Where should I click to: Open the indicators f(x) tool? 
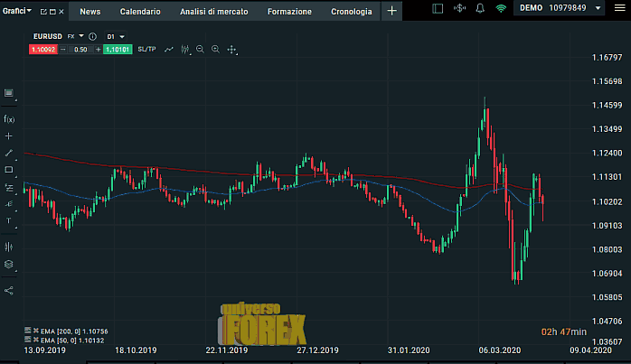(x=9, y=118)
